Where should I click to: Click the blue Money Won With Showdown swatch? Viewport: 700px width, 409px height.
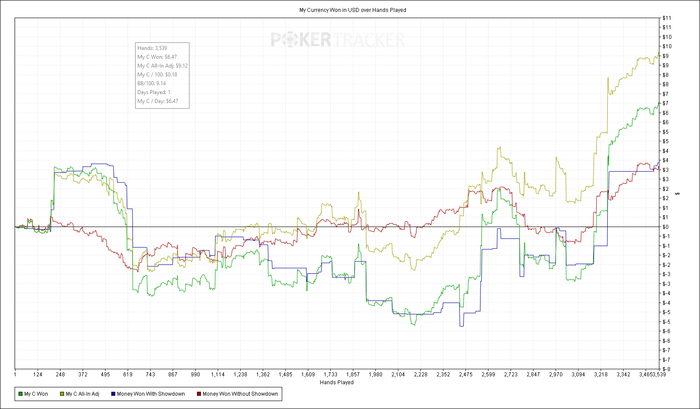[113, 394]
